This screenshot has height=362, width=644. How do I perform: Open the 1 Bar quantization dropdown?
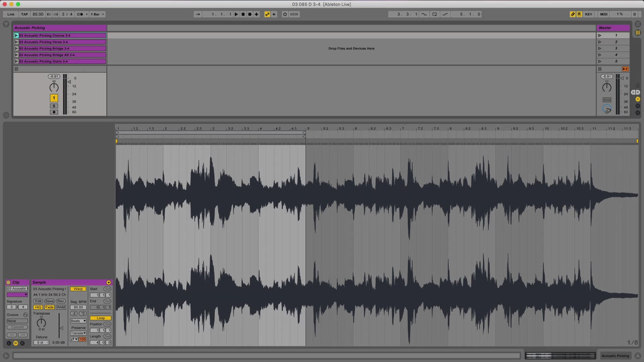pos(97,14)
